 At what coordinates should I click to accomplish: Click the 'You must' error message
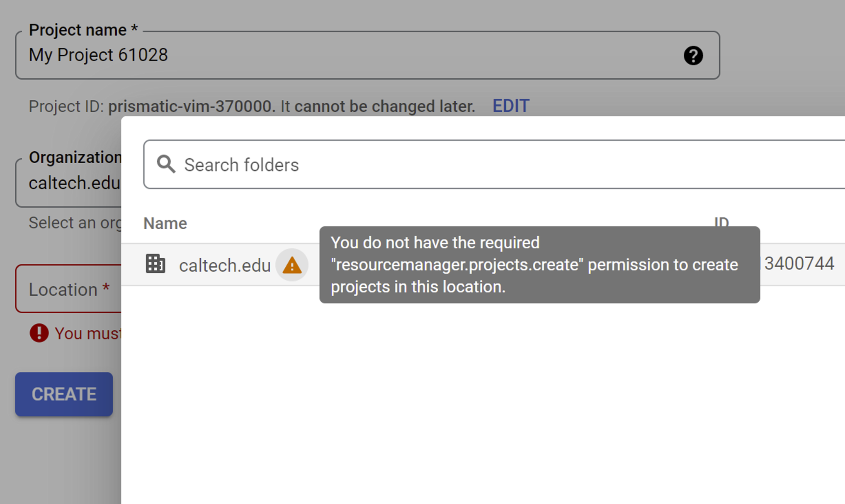coord(88,333)
